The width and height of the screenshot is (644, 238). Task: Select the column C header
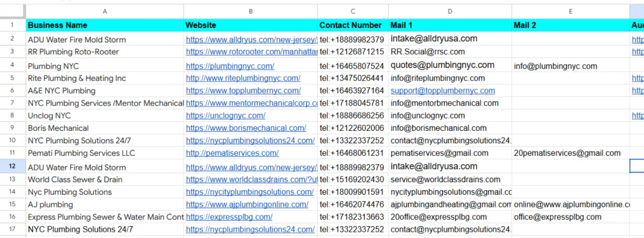(x=353, y=11)
